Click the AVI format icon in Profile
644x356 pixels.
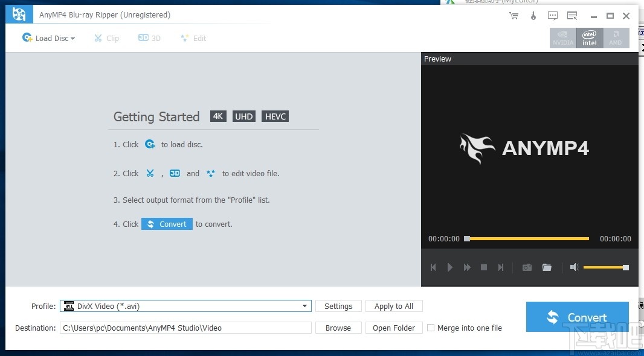(x=69, y=306)
